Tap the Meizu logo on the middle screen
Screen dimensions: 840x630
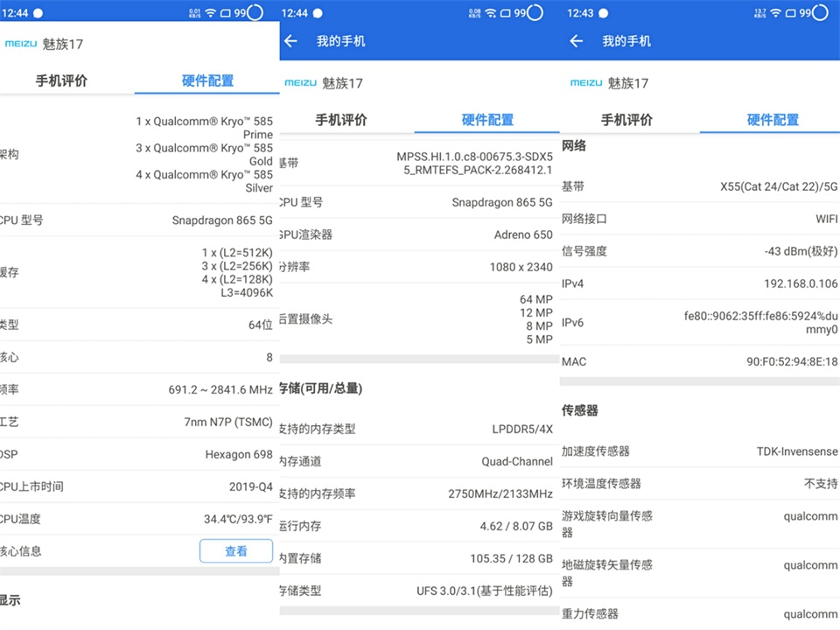click(300, 83)
